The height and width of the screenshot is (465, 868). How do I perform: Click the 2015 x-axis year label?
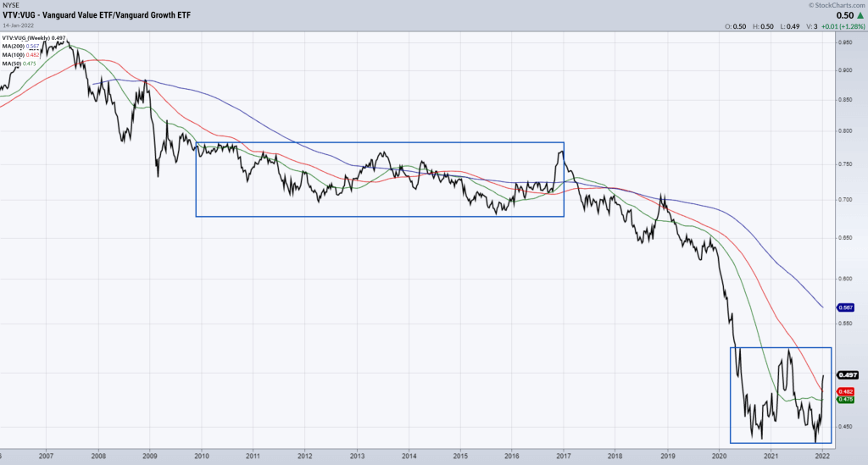click(460, 457)
